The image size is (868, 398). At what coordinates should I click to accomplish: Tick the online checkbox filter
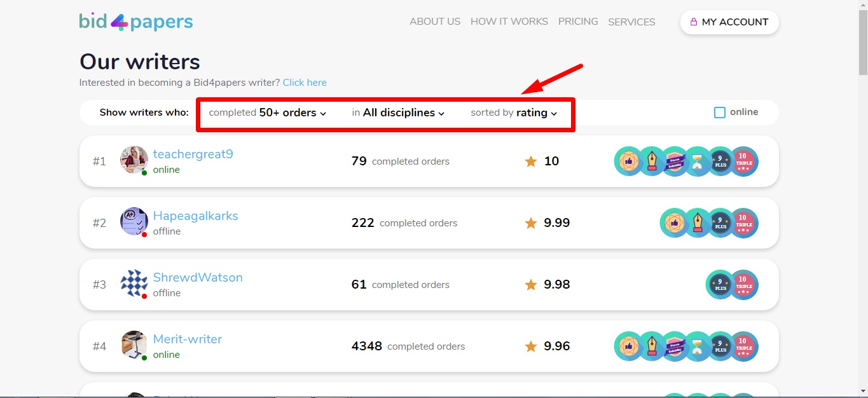pos(720,113)
